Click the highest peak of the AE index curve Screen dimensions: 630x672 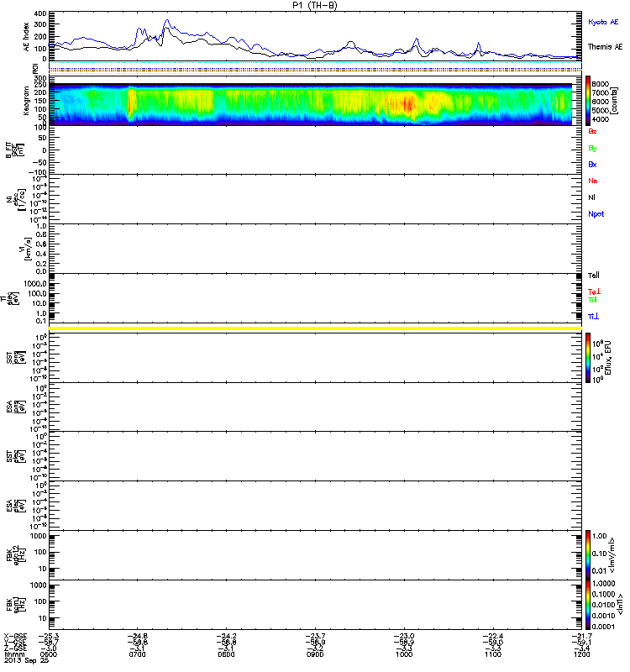point(166,20)
